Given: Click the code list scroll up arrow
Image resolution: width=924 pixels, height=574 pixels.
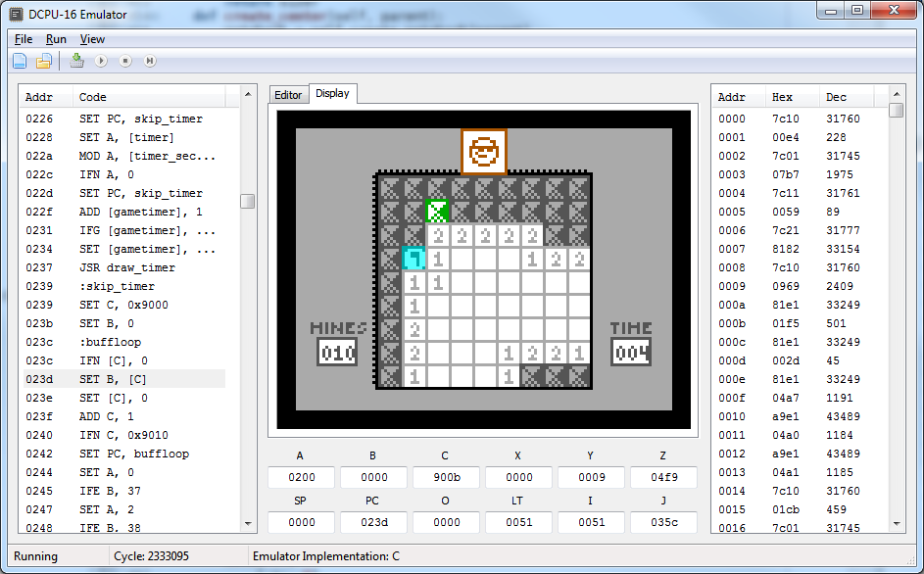Looking at the screenshot, I should (x=248, y=94).
